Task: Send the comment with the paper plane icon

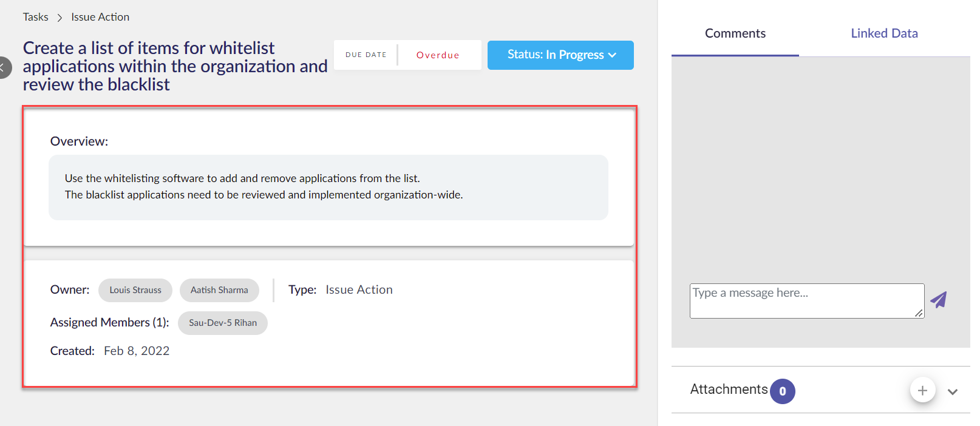Action: coord(939,300)
